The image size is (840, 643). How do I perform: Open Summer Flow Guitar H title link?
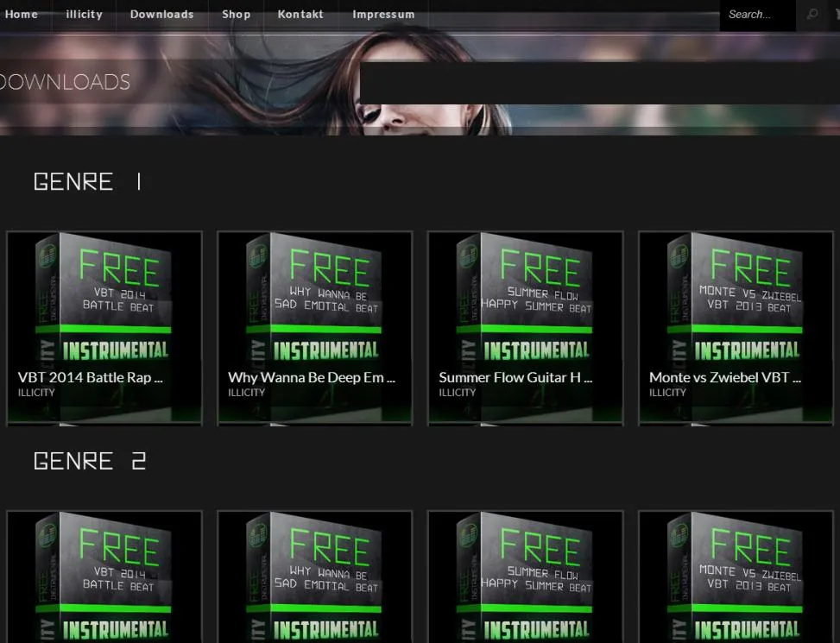click(515, 377)
